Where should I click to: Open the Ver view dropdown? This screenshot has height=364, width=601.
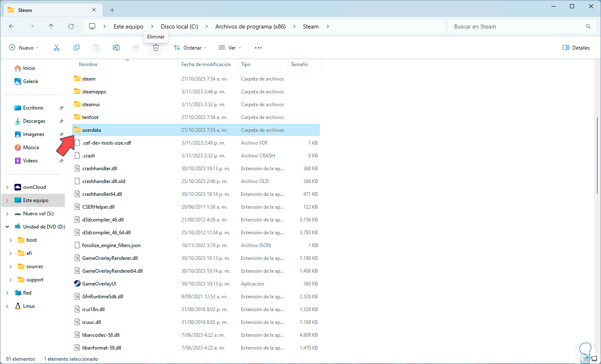[230, 48]
